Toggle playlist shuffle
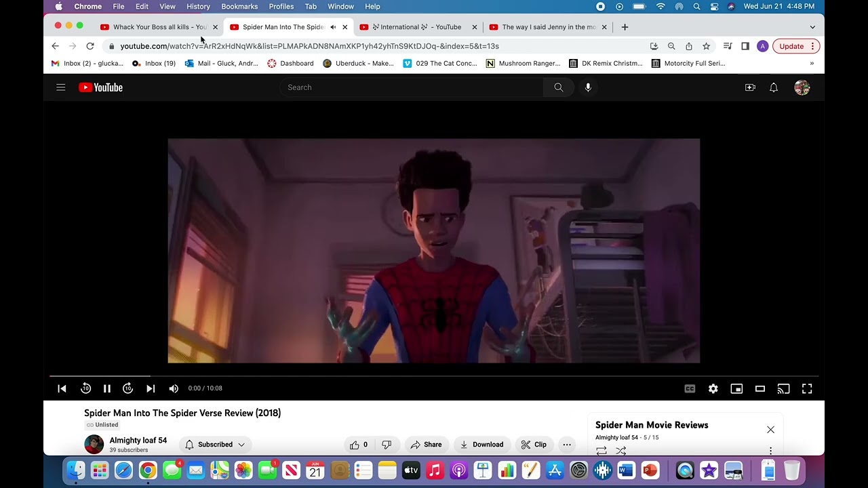Image resolution: width=868 pixels, height=488 pixels. click(620, 451)
